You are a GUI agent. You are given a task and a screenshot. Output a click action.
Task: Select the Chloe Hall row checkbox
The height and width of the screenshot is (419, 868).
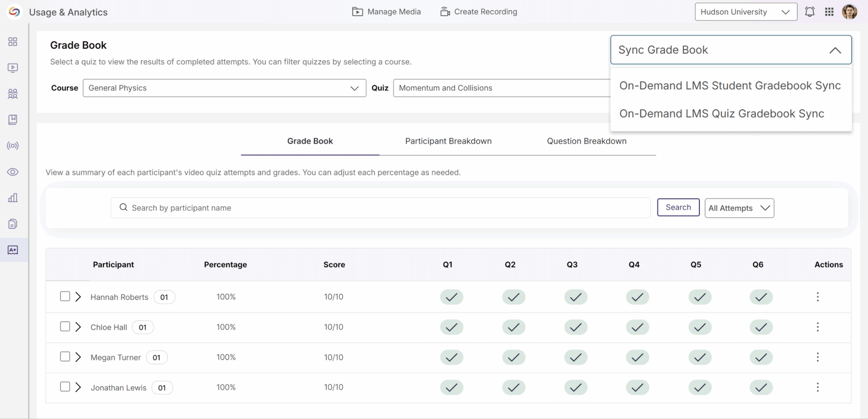65,326
